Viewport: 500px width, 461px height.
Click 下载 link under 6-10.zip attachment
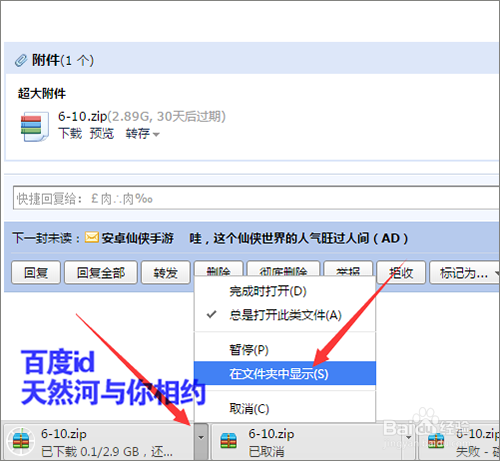(x=70, y=133)
